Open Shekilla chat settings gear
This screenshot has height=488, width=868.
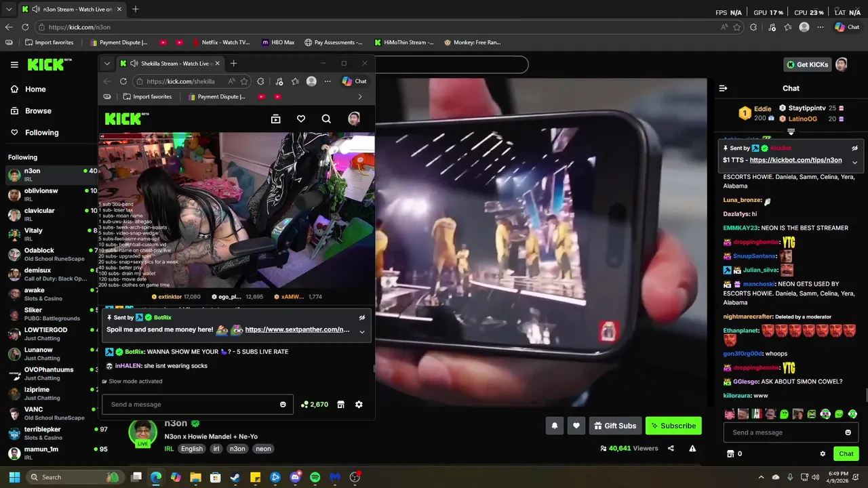359,405
